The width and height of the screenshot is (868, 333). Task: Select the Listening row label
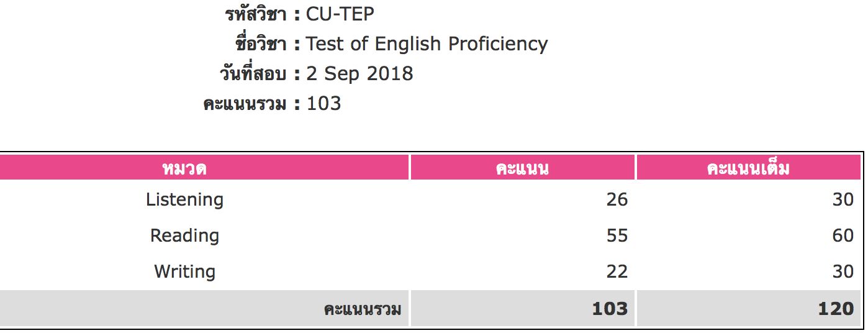[x=184, y=199]
